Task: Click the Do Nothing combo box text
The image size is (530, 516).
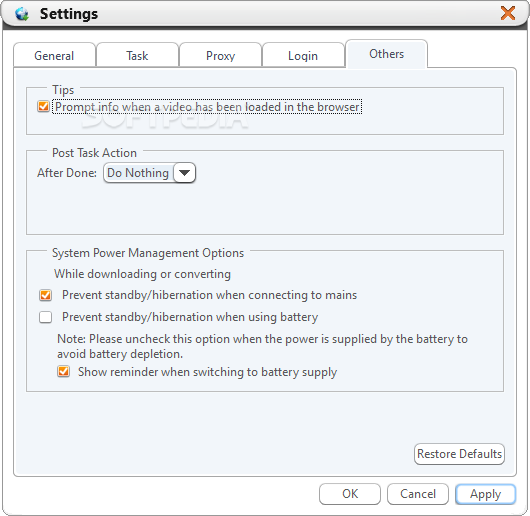Action: pos(138,173)
